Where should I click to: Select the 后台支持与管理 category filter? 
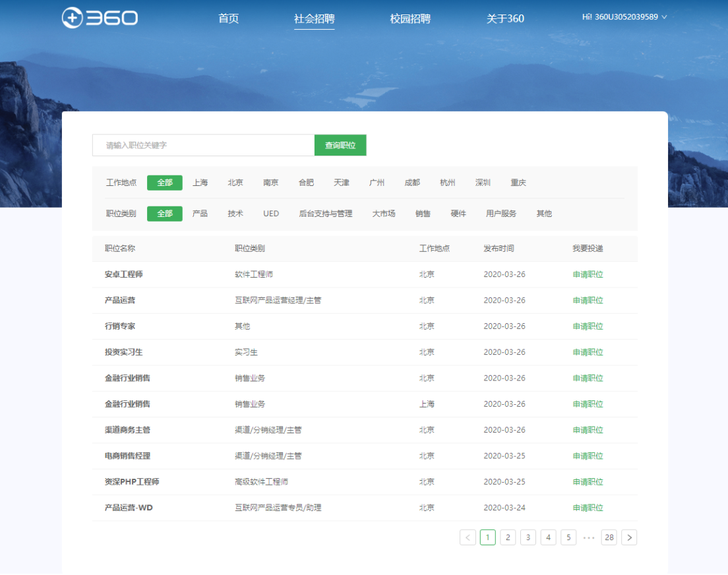[326, 214]
